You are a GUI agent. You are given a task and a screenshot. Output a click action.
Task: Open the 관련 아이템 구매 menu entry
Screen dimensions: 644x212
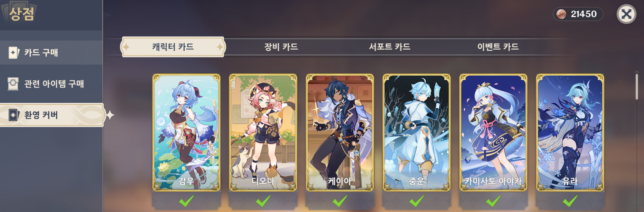51,84
